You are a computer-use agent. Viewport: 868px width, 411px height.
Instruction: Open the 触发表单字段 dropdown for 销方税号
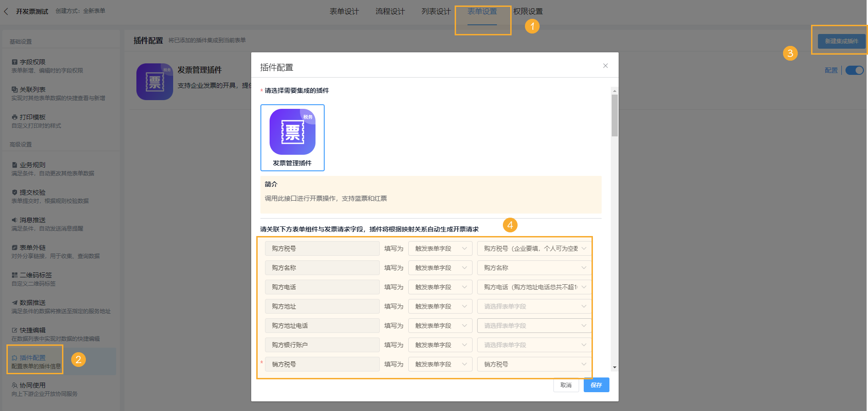[x=440, y=364]
